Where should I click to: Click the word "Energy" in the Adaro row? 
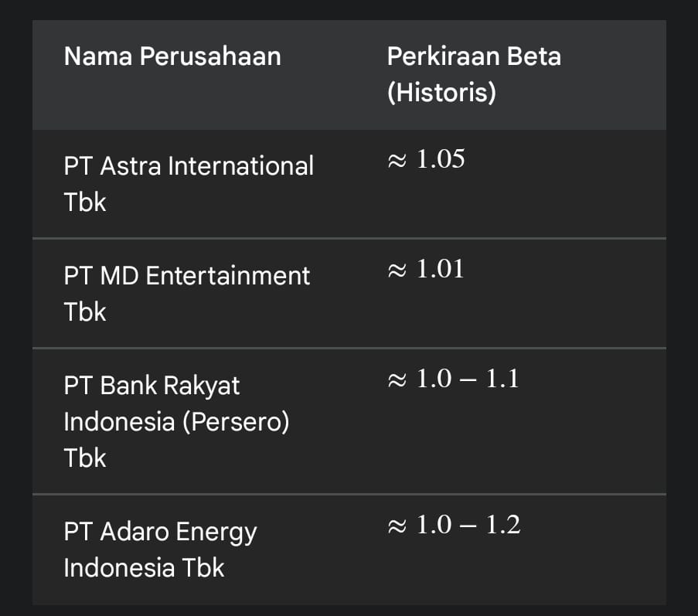pos(216,532)
